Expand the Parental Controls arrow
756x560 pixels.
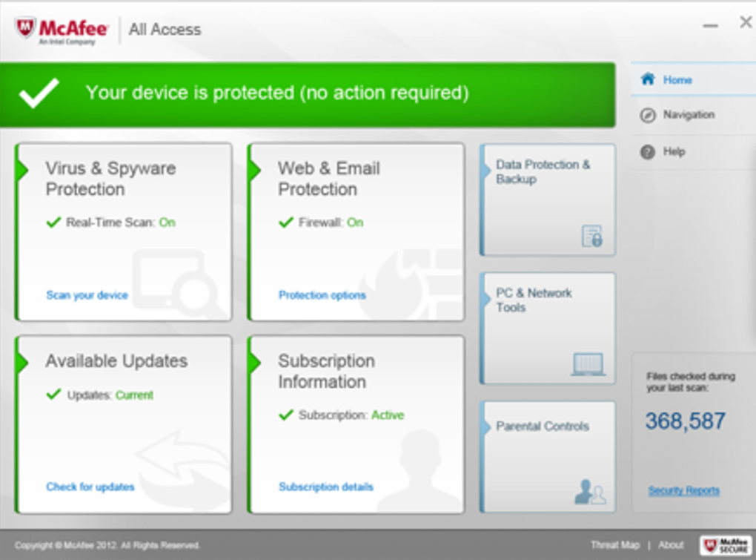(x=486, y=426)
